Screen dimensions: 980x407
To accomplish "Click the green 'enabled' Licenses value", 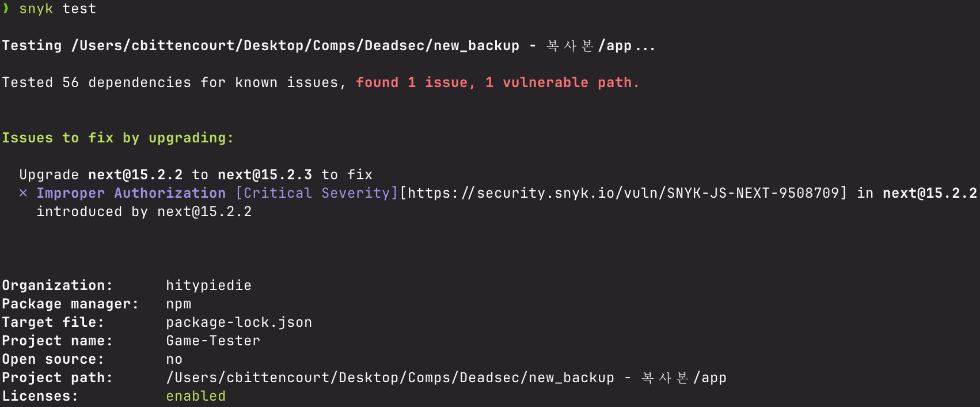I will 196,396.
